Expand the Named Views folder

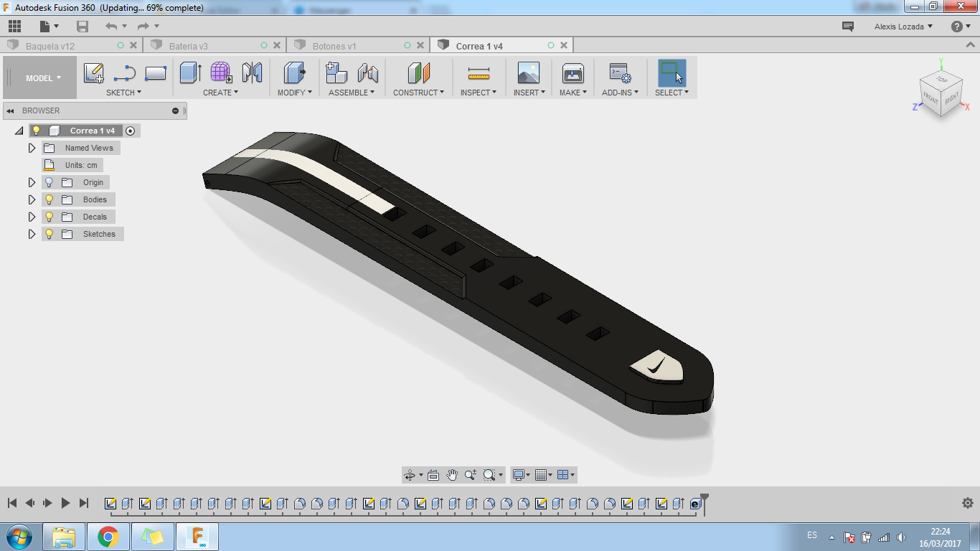pos(32,148)
